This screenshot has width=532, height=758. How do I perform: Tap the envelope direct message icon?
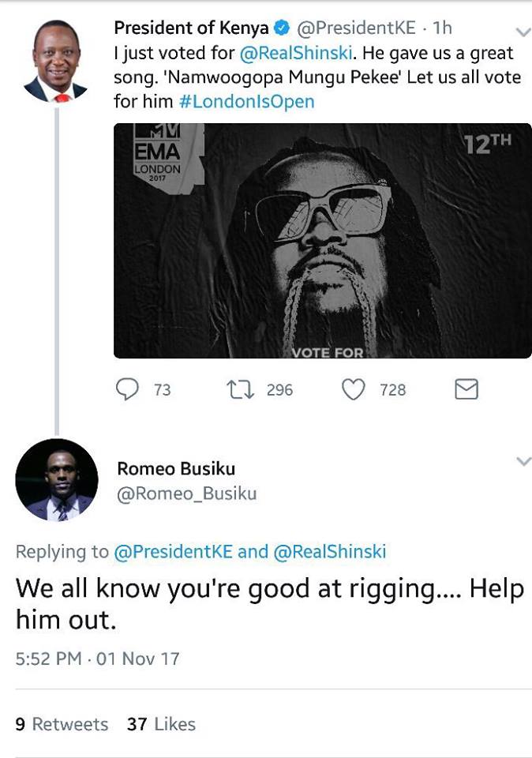tap(466, 389)
